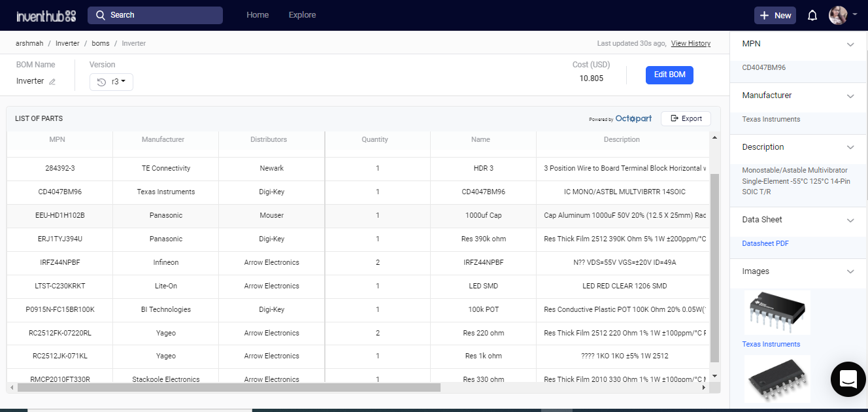
Task: Go to arshmah breadcrumb
Action: pyautogui.click(x=29, y=43)
